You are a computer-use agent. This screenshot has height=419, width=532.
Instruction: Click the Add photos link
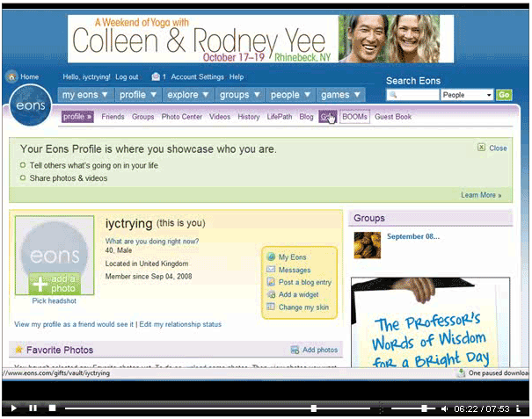320,350
